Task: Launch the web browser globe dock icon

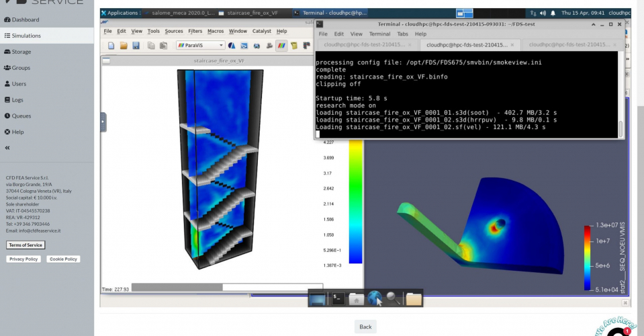Action: (374, 298)
